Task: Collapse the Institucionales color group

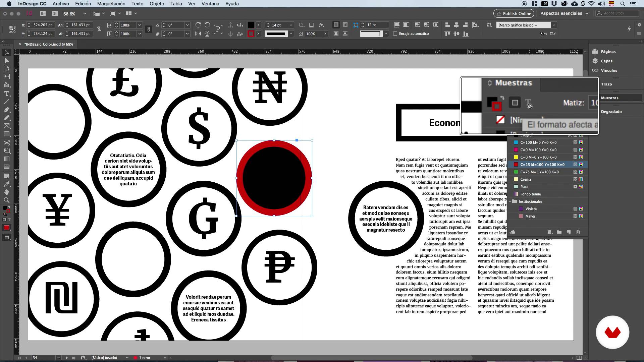Action: tap(510, 201)
